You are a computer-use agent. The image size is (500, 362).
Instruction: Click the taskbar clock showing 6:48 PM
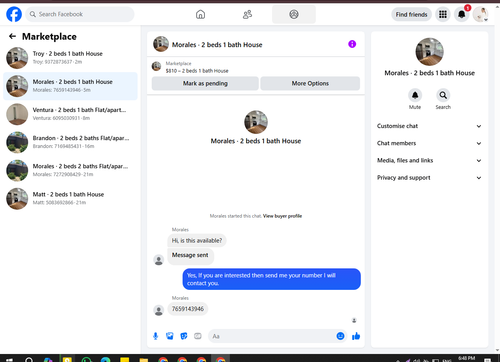click(466, 358)
